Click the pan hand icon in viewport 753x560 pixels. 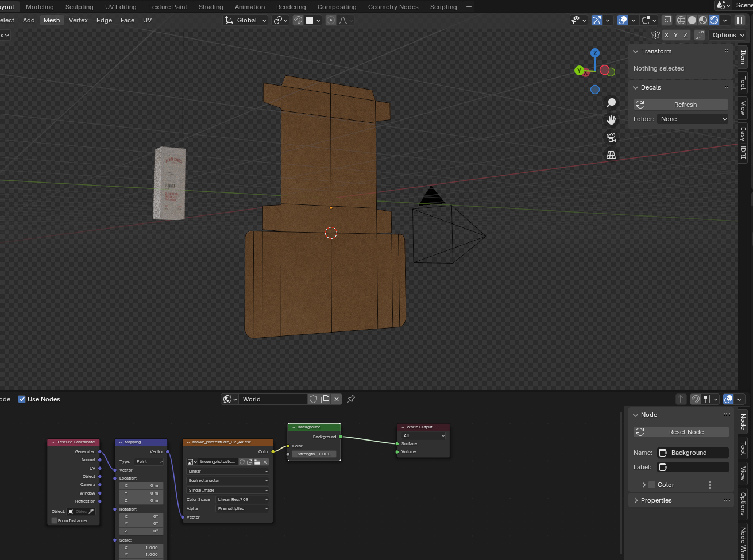pyautogui.click(x=611, y=120)
